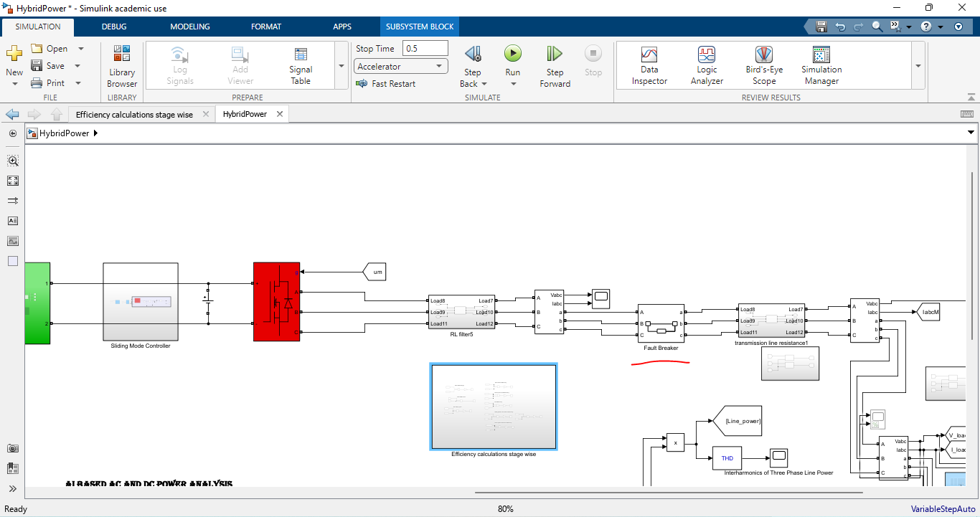Toggle Fast Restart mode
Screen dimensions: 980x517
[x=386, y=84]
